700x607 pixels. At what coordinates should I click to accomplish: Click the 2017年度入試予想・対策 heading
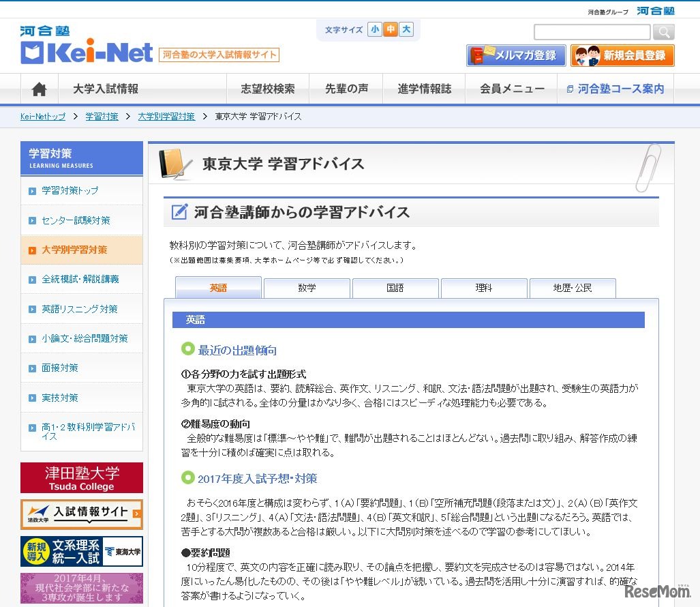click(x=258, y=479)
